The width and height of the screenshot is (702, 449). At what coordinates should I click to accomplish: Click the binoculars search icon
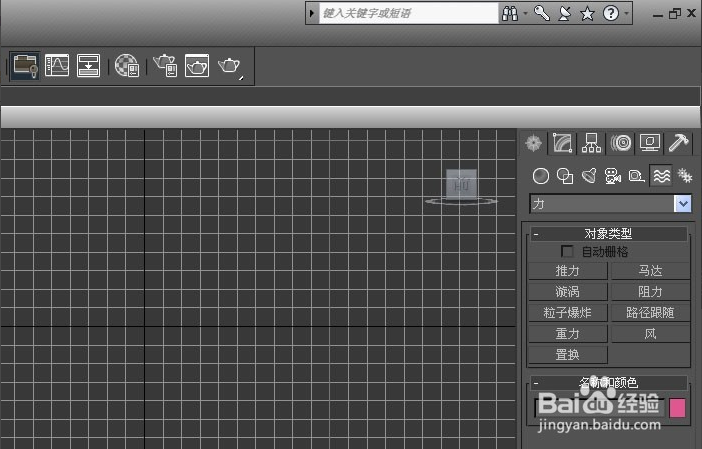(x=510, y=13)
